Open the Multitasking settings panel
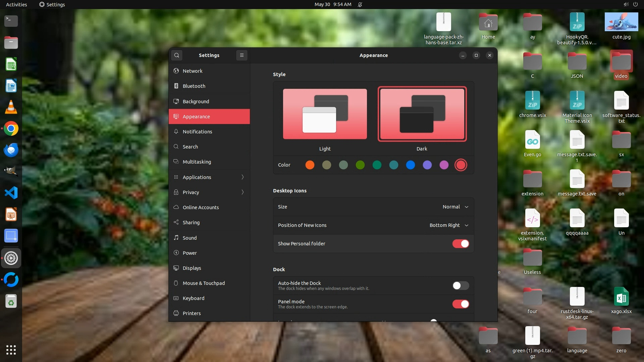Viewport: 644px width, 362px height. tap(197, 162)
